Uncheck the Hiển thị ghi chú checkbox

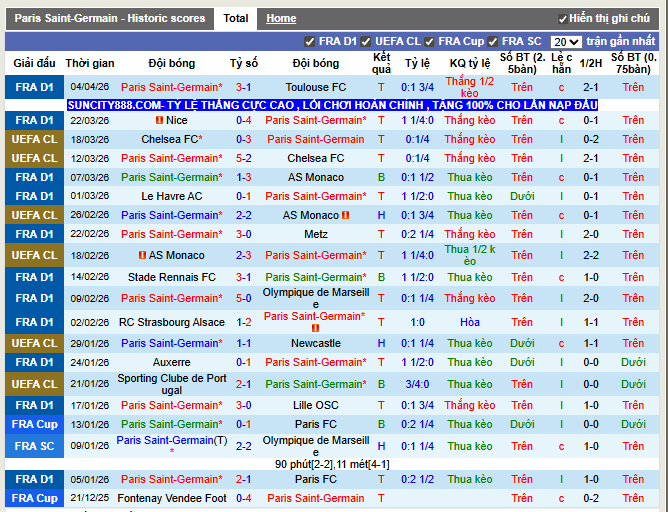point(561,19)
